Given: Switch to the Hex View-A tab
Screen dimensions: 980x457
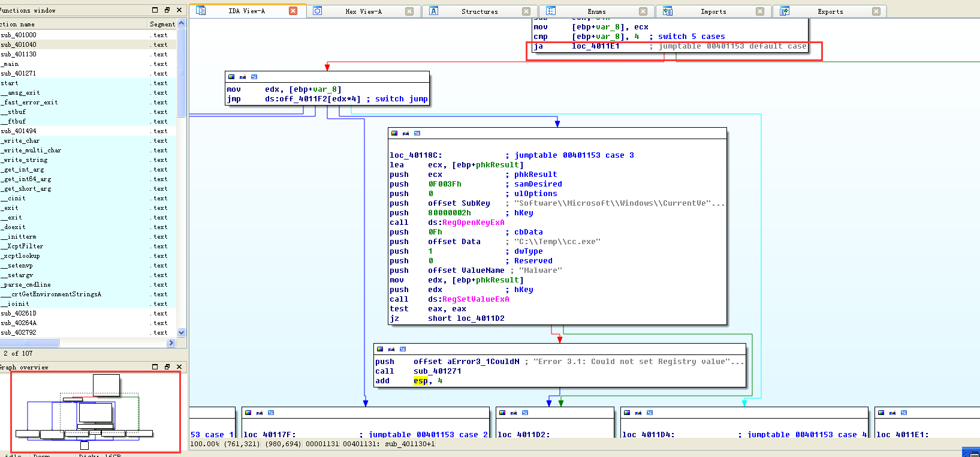Looking at the screenshot, I should (x=364, y=11).
